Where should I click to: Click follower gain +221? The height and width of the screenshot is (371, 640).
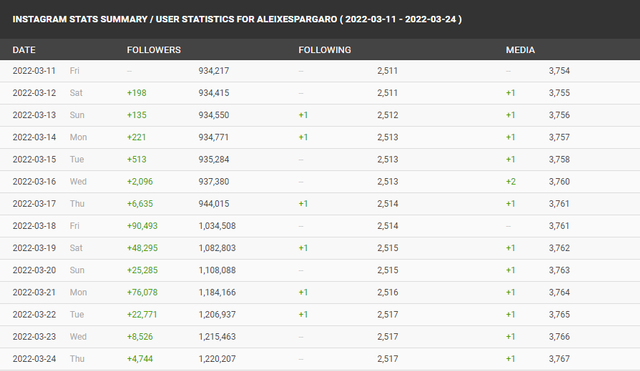pyautogui.click(x=136, y=137)
